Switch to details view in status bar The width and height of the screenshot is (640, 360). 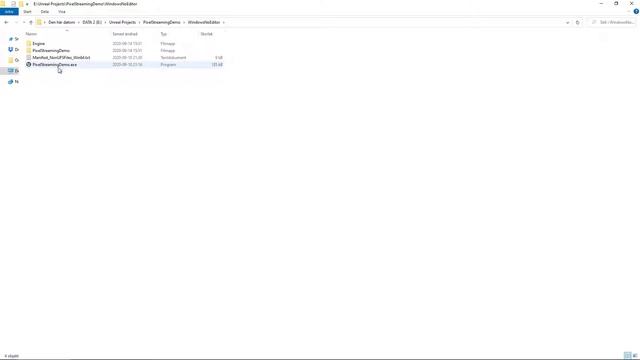pos(627,356)
